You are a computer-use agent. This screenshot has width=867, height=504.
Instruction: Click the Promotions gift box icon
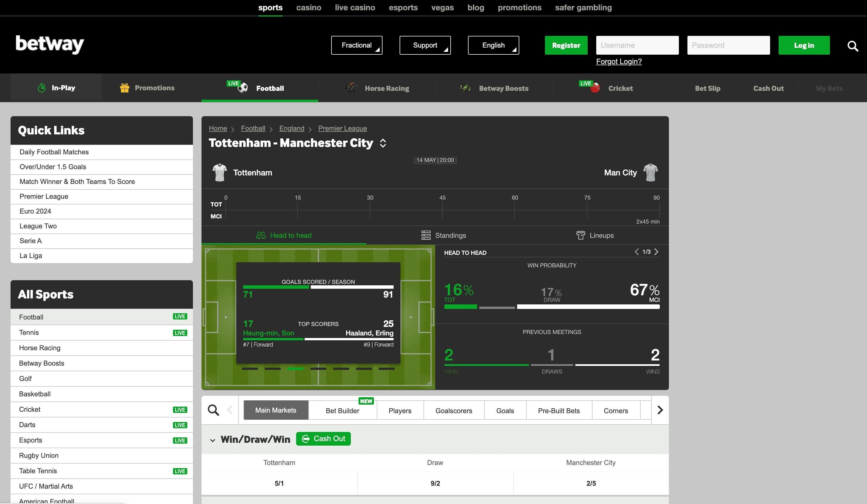(x=125, y=88)
